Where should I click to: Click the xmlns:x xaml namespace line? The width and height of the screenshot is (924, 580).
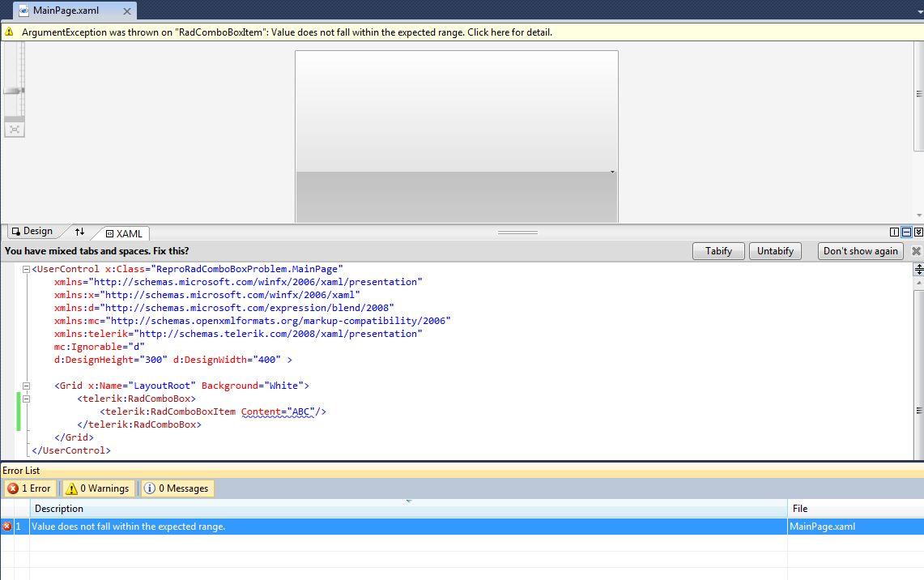coord(207,296)
